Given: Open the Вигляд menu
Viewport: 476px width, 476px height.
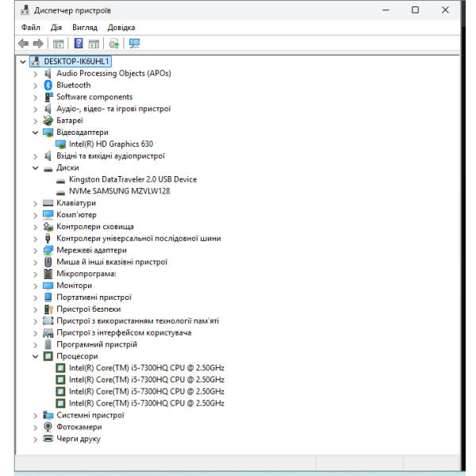Looking at the screenshot, I should point(85,28).
